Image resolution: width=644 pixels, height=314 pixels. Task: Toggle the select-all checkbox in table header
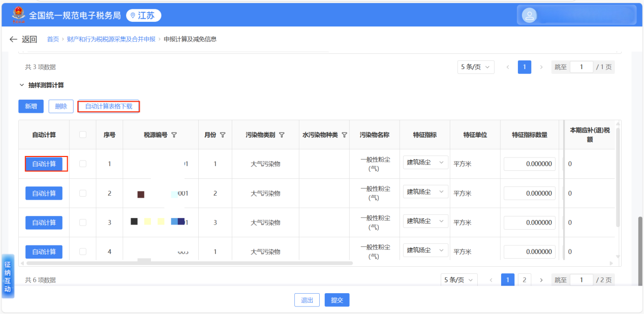click(83, 135)
